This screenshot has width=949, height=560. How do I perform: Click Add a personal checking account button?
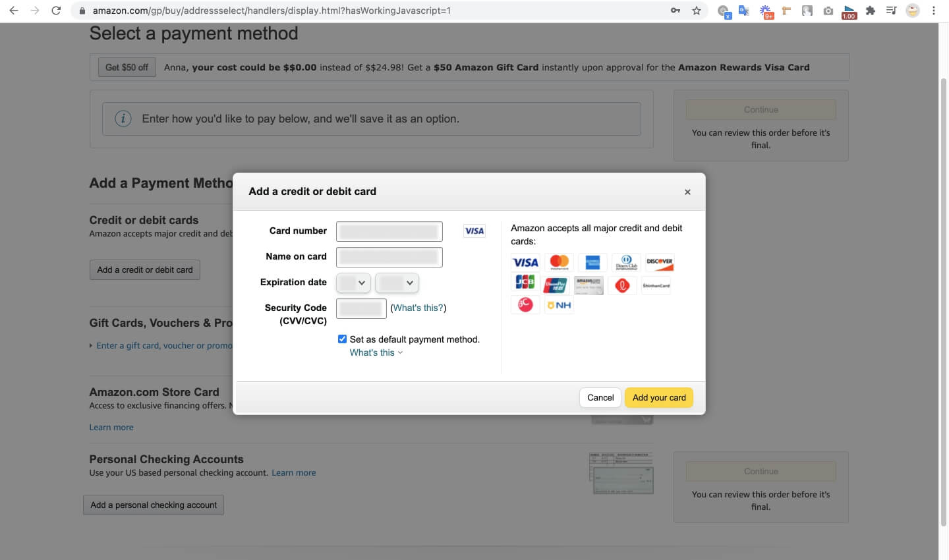pyautogui.click(x=154, y=505)
